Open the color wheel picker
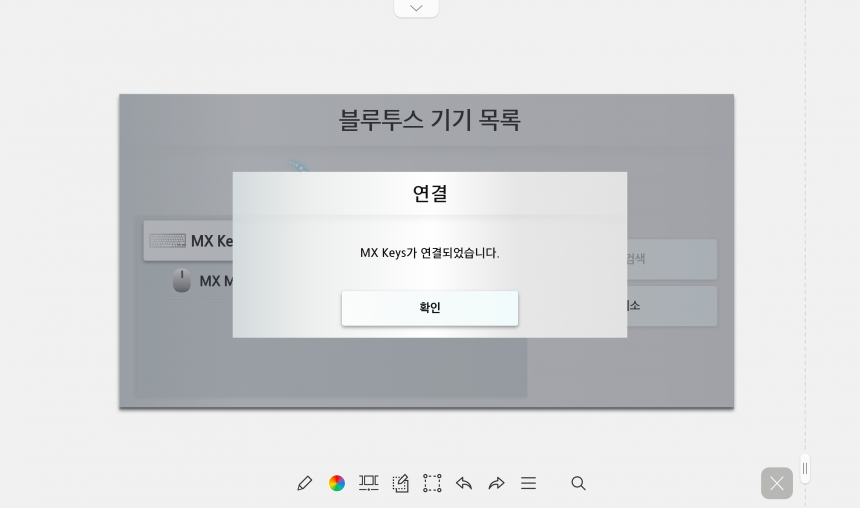 (337, 483)
